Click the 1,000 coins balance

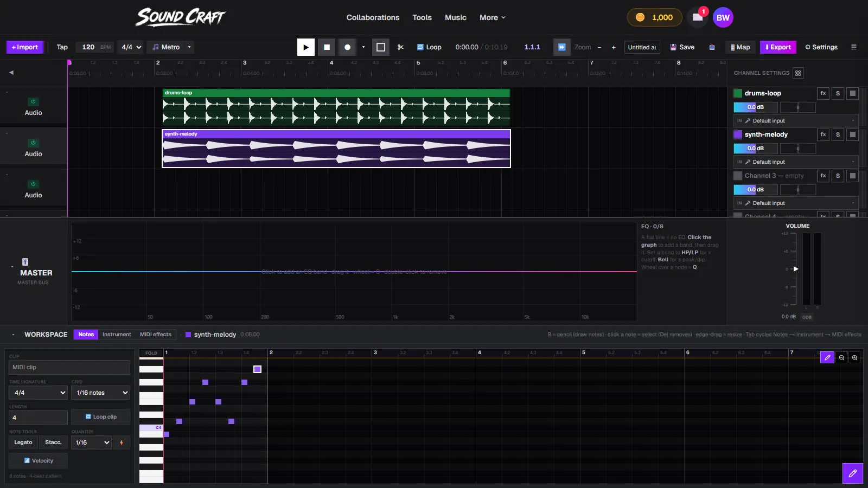pos(655,17)
